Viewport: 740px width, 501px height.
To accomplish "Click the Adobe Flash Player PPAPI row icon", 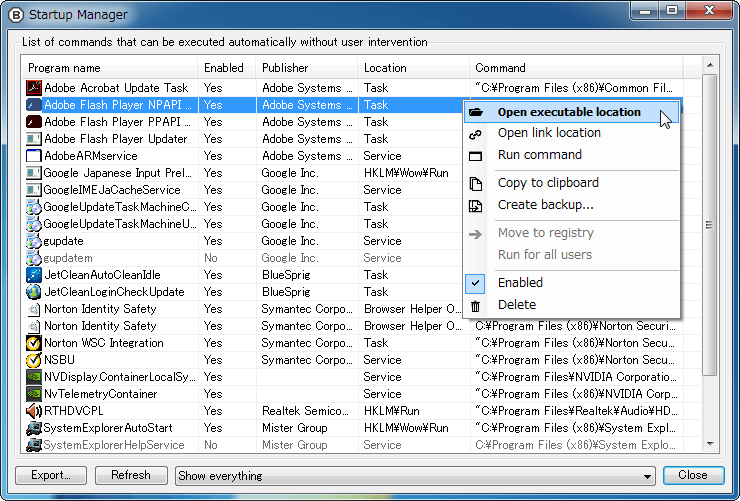I will tap(34, 122).
